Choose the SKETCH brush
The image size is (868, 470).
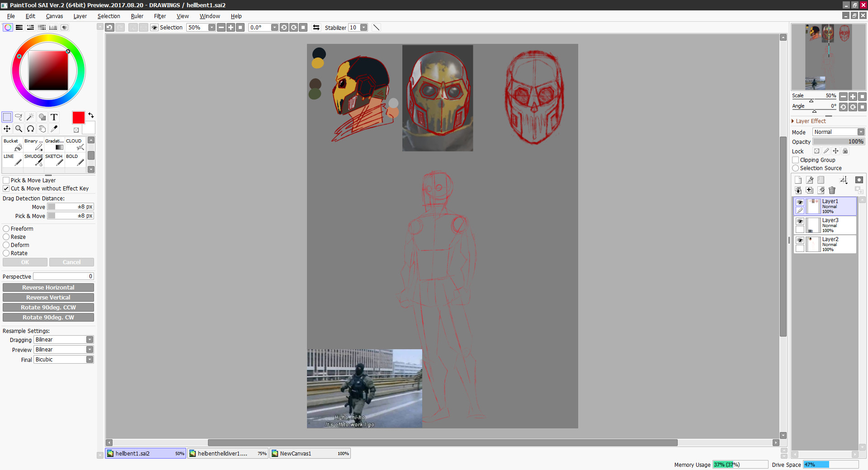coord(54,160)
